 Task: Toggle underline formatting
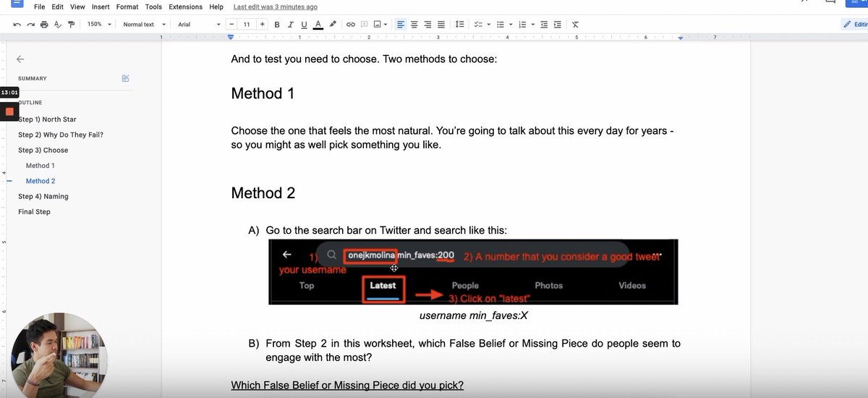(304, 25)
